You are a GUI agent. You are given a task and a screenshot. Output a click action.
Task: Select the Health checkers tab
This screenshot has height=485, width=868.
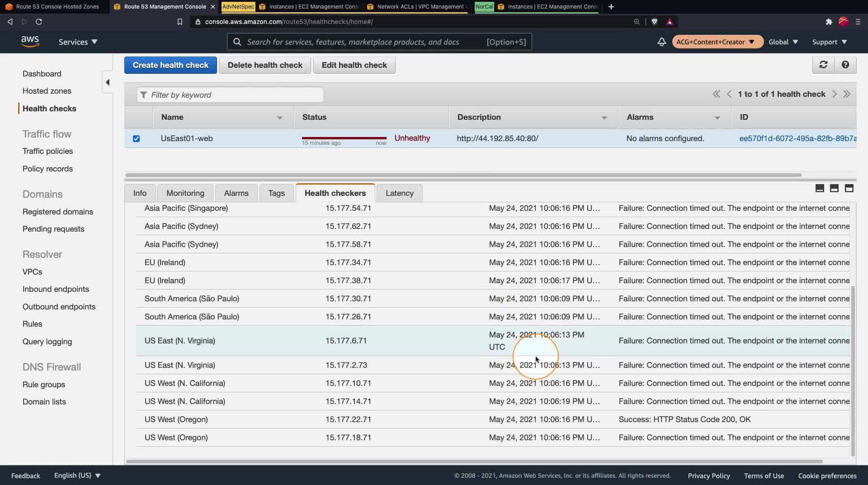[335, 193]
